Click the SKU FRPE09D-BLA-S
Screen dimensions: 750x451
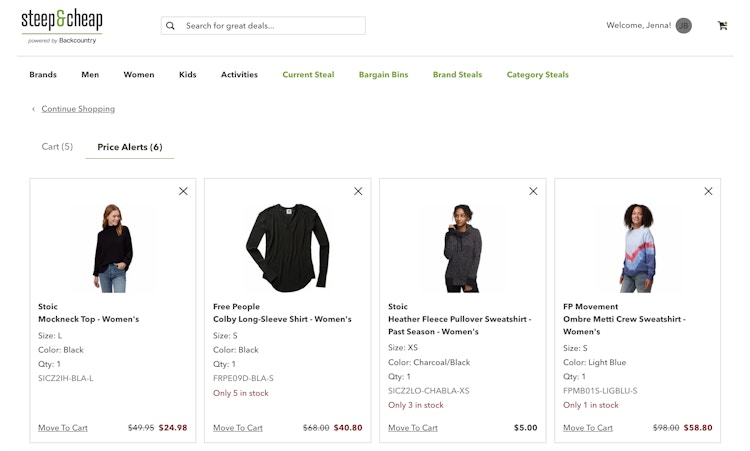coord(243,378)
